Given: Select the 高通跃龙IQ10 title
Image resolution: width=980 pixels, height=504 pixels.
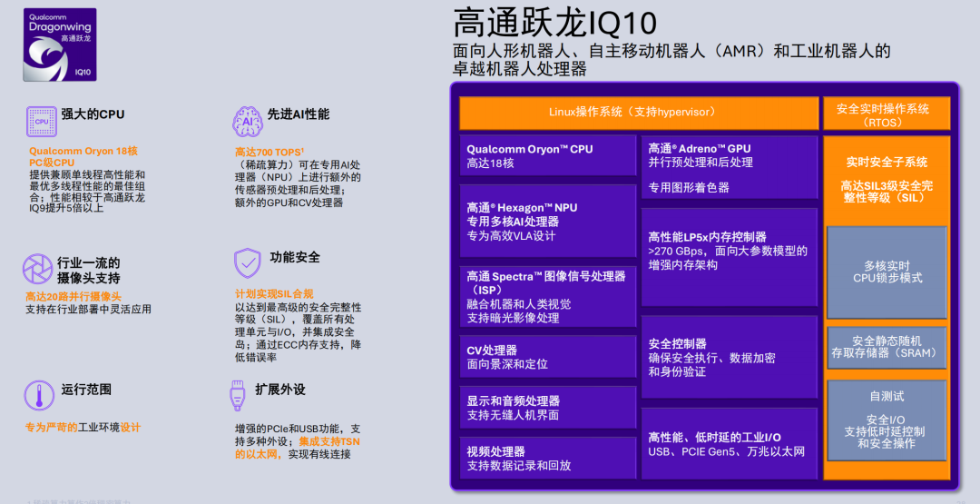Looking at the screenshot, I should click(x=555, y=24).
